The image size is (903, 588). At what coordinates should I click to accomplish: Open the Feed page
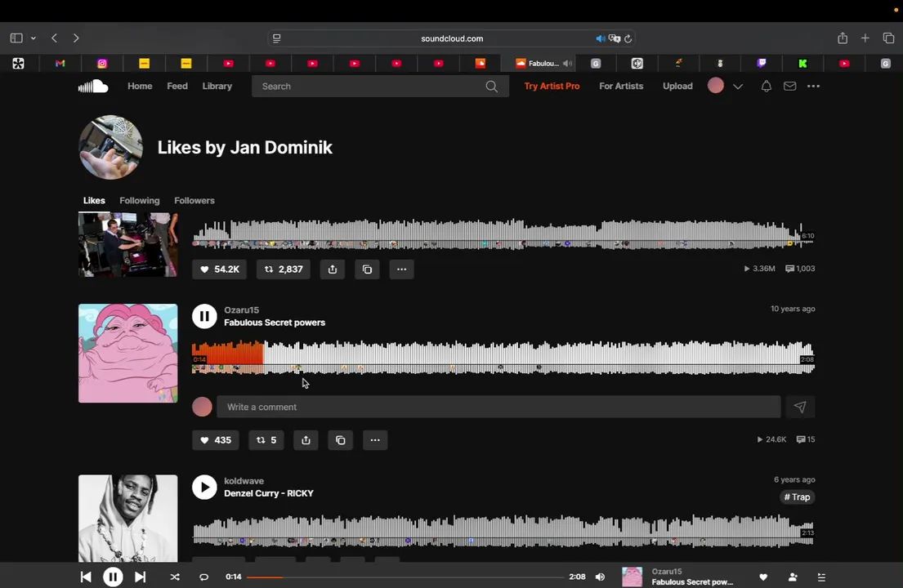pos(177,87)
